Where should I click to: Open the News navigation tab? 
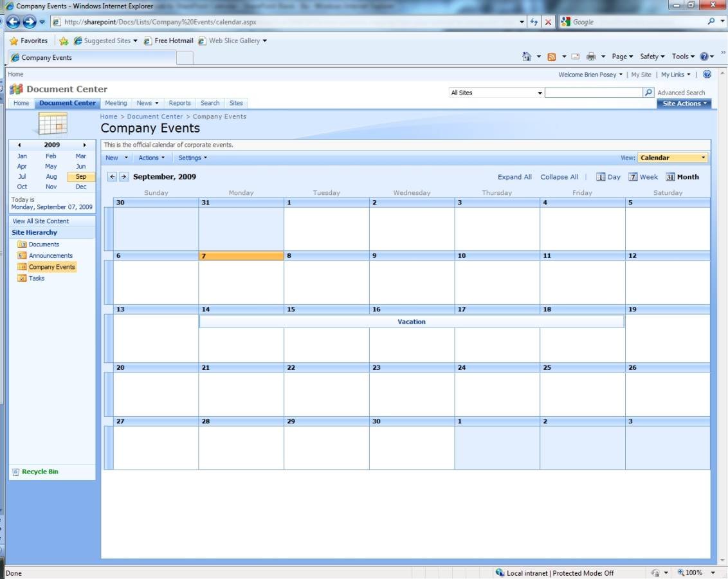click(x=147, y=103)
